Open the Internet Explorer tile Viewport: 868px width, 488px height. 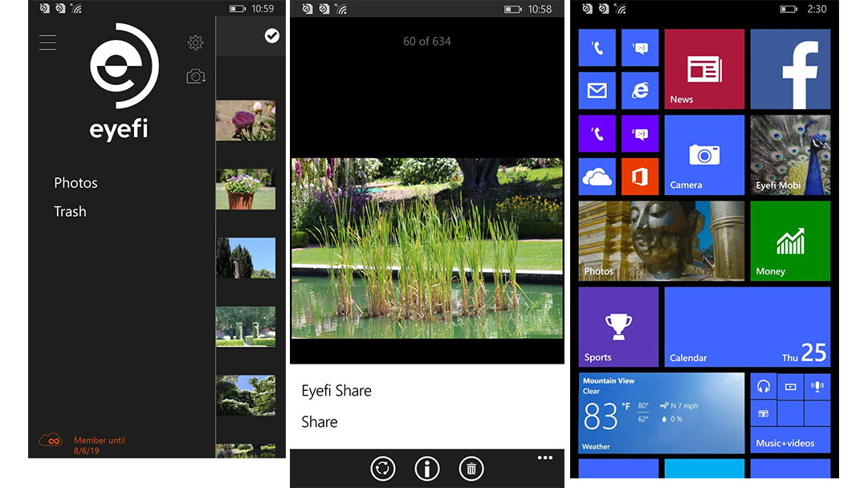640,91
